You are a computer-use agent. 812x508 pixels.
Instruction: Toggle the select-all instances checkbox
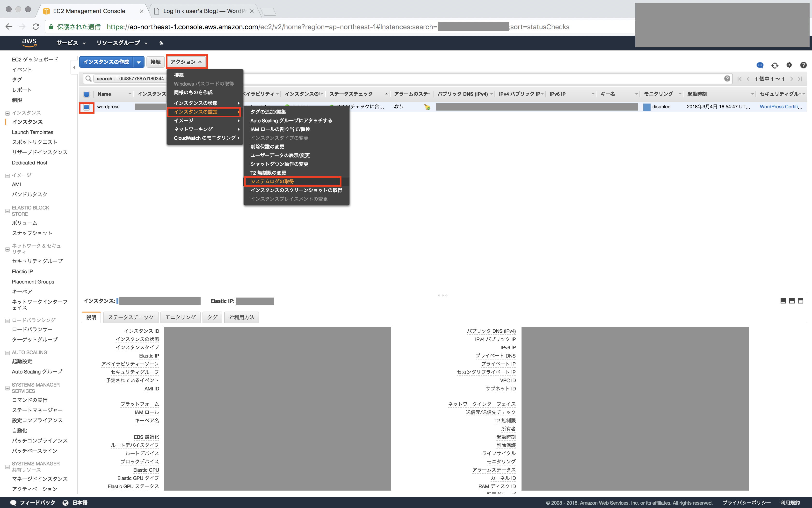(87, 94)
